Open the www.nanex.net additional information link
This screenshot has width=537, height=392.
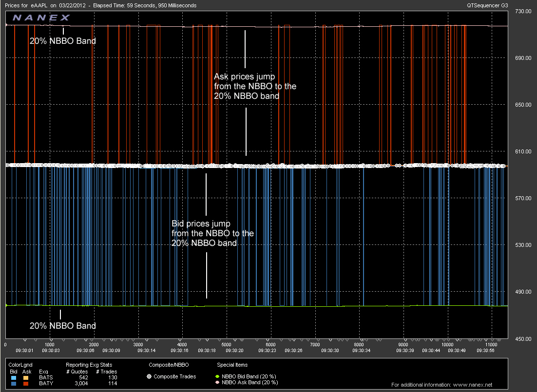[x=473, y=385]
